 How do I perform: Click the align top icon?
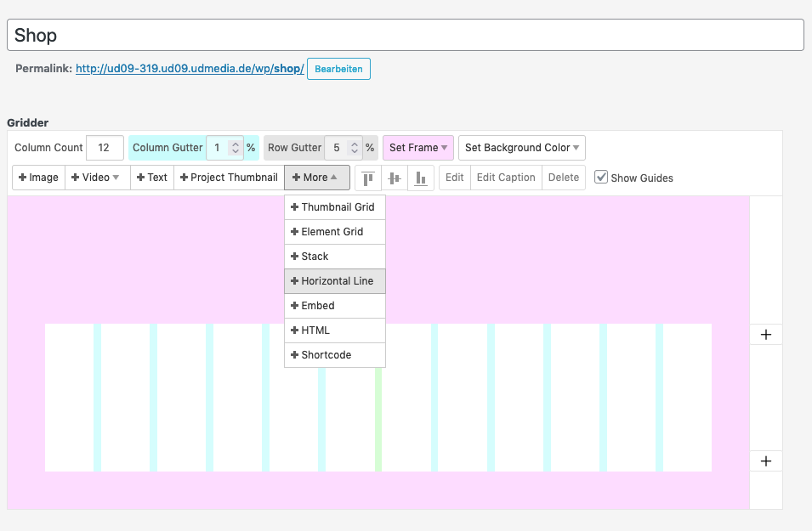[368, 178]
